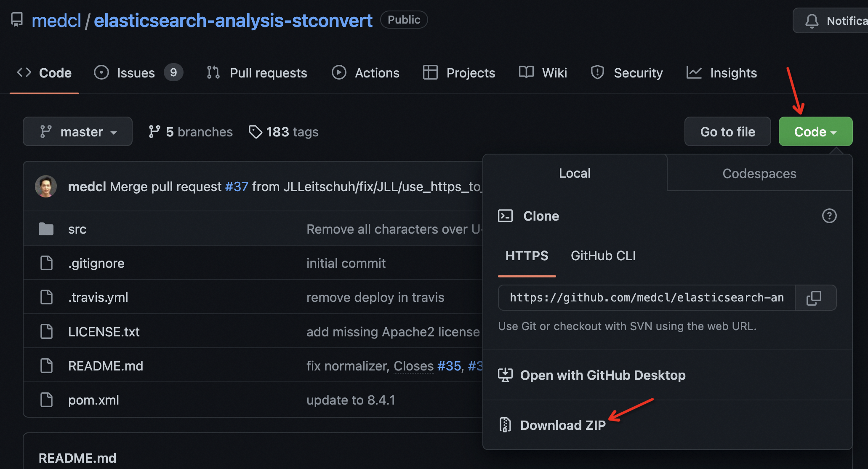The height and width of the screenshot is (469, 868).
Task: Open the medcl owner profile link
Action: click(x=56, y=20)
